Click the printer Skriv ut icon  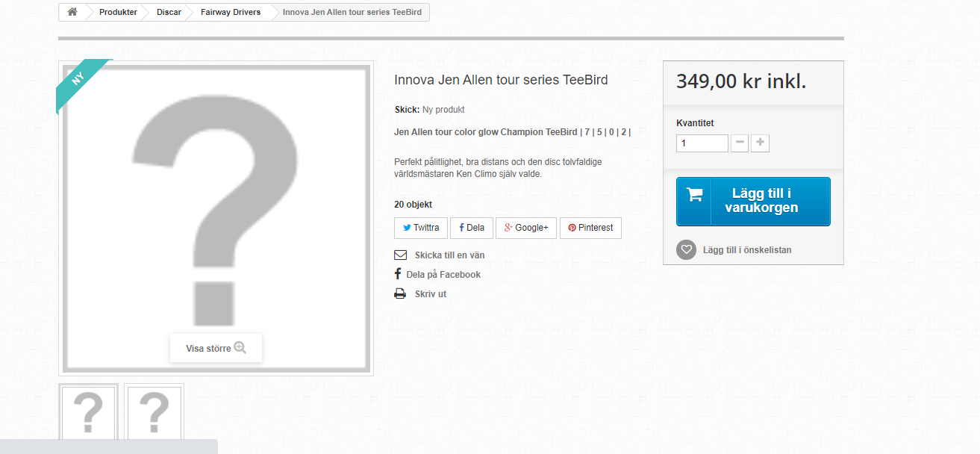400,294
